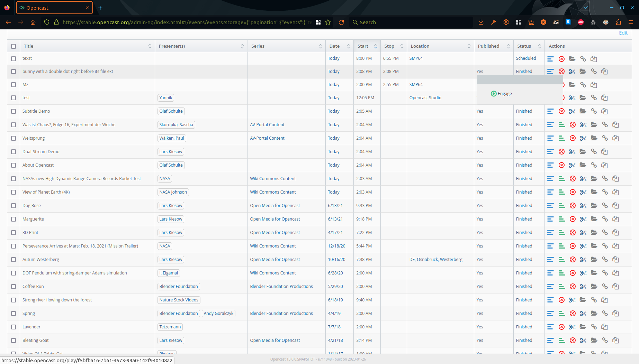This screenshot has height=364, width=639.
Task: Duplicate the Lavender event using copy icon
Action: click(604, 327)
